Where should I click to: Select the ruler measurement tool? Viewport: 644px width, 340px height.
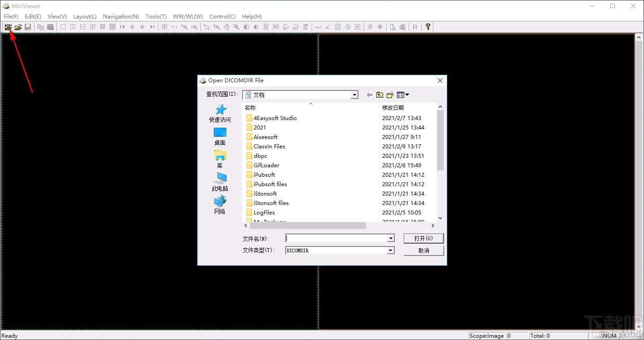point(317,27)
